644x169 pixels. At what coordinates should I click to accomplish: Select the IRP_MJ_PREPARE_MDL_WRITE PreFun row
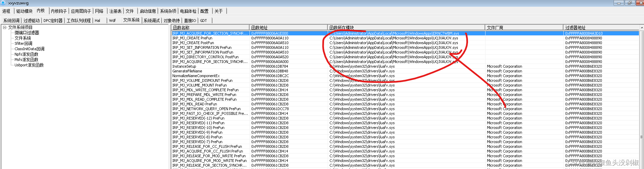(x=405, y=95)
